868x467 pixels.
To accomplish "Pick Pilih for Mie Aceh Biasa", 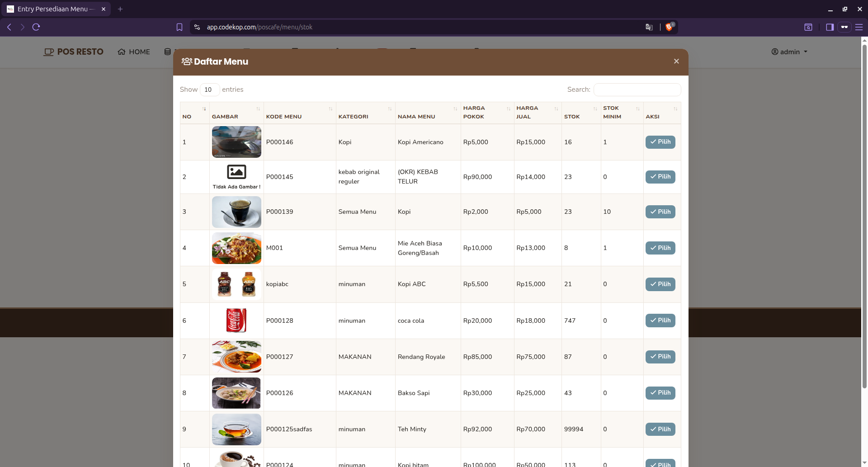I will [x=660, y=248].
